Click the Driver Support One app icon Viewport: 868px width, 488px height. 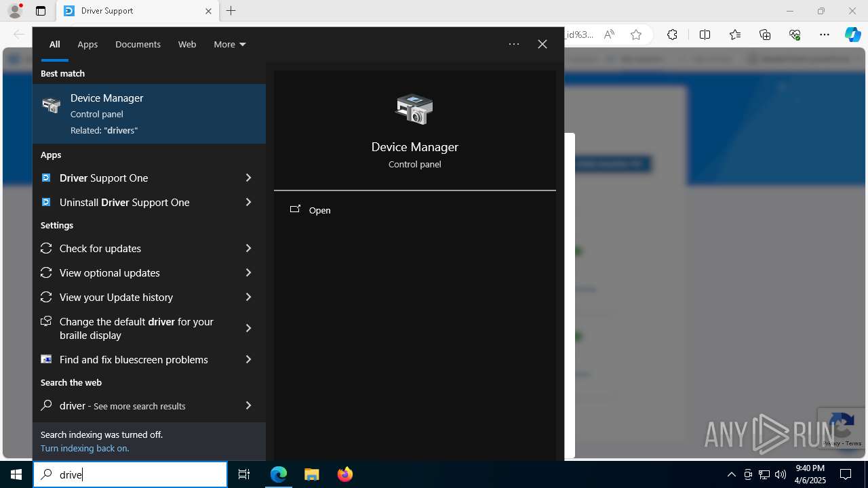point(46,178)
